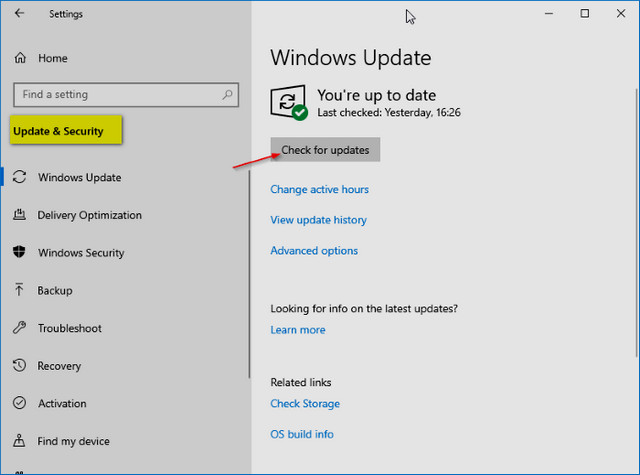Click the Activation checkmark circle icon
This screenshot has width=640, height=475.
[x=19, y=403]
